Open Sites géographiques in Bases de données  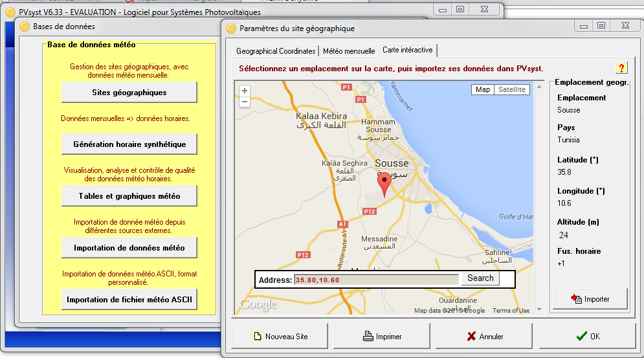point(129,93)
